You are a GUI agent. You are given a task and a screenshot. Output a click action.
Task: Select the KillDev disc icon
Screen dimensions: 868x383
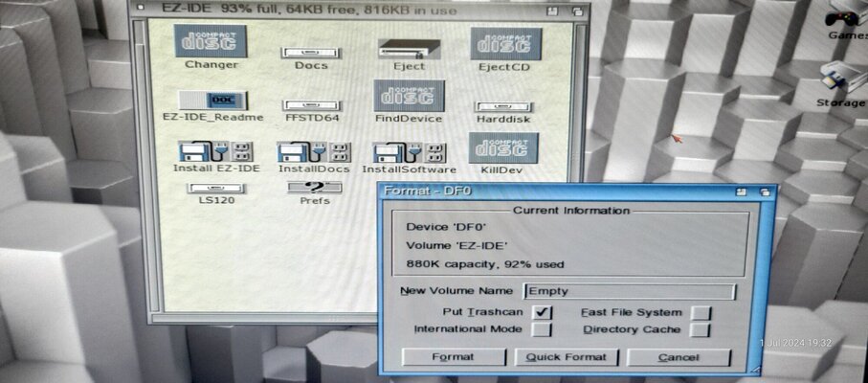click(503, 147)
